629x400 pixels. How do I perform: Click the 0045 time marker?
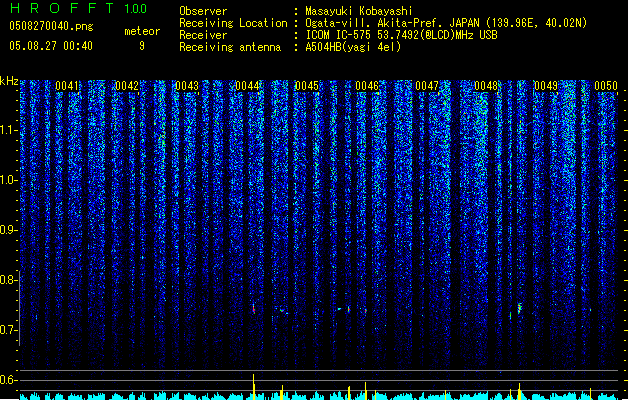point(307,86)
